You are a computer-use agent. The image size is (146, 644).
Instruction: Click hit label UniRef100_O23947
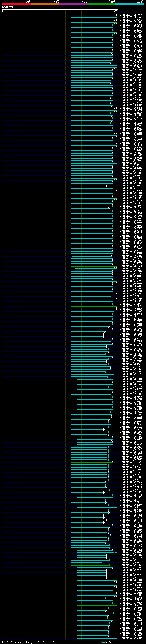tap(131, 268)
